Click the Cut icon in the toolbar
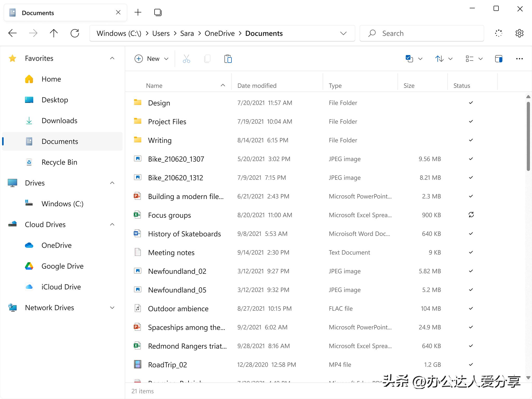This screenshot has height=399, width=532. (x=186, y=59)
